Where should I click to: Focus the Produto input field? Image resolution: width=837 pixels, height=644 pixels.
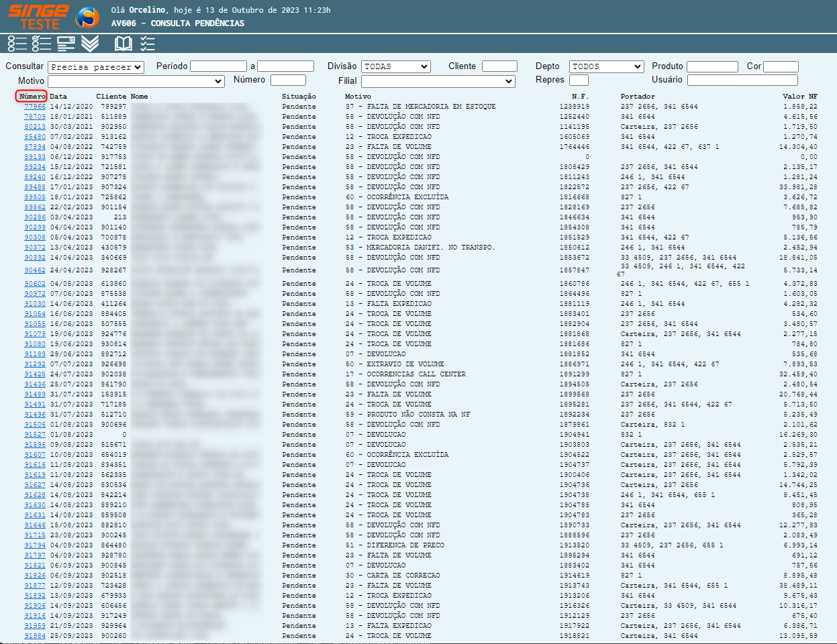click(711, 66)
